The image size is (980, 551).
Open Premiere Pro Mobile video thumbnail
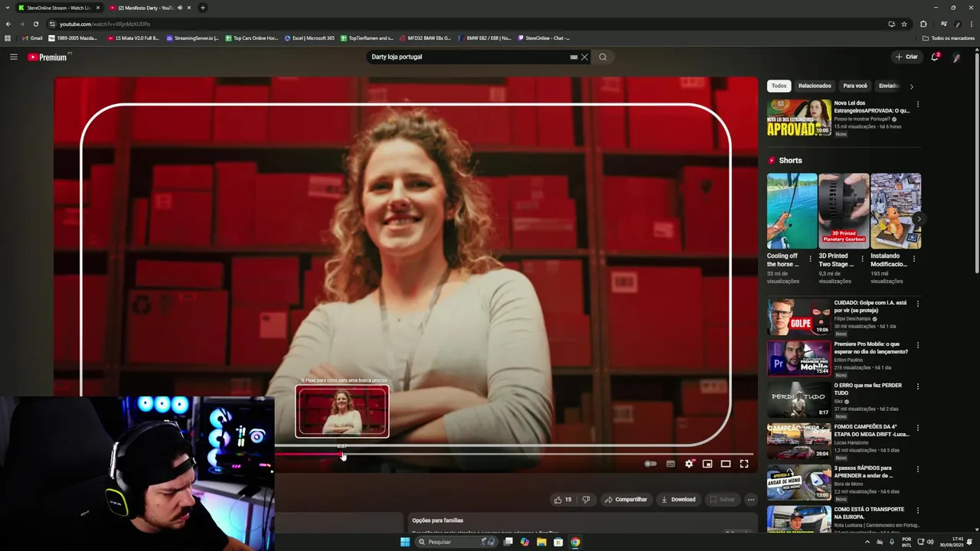coord(799,358)
